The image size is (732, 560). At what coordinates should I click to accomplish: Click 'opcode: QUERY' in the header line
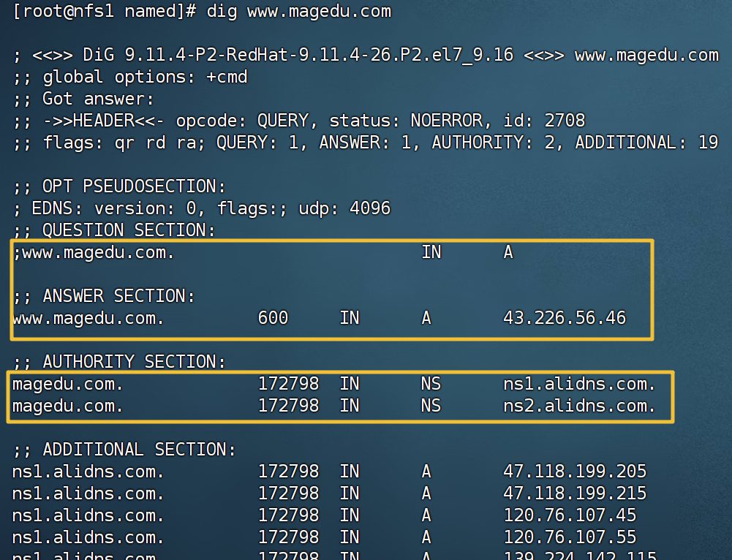(242, 121)
